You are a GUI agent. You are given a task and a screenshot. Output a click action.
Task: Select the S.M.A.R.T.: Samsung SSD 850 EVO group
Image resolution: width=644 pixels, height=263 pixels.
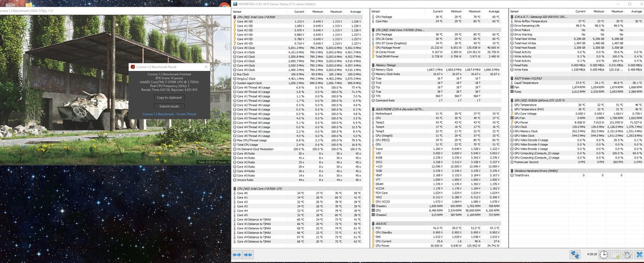[x=576, y=17]
